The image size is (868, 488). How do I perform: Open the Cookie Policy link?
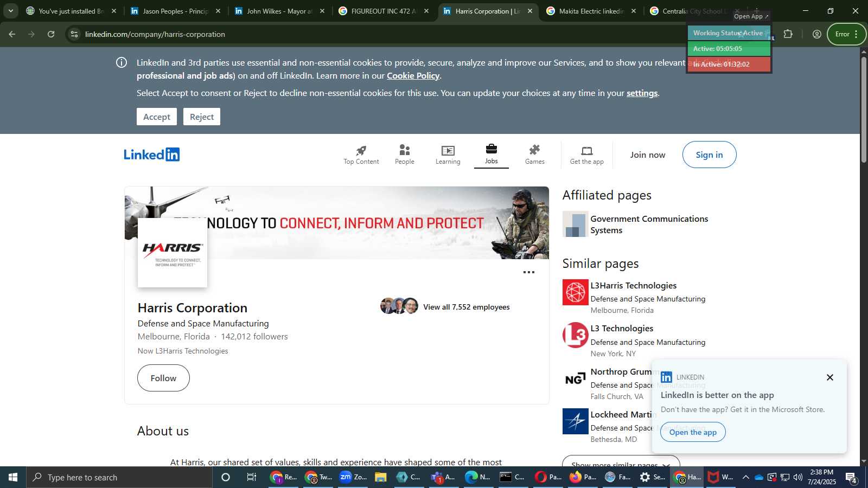click(413, 75)
